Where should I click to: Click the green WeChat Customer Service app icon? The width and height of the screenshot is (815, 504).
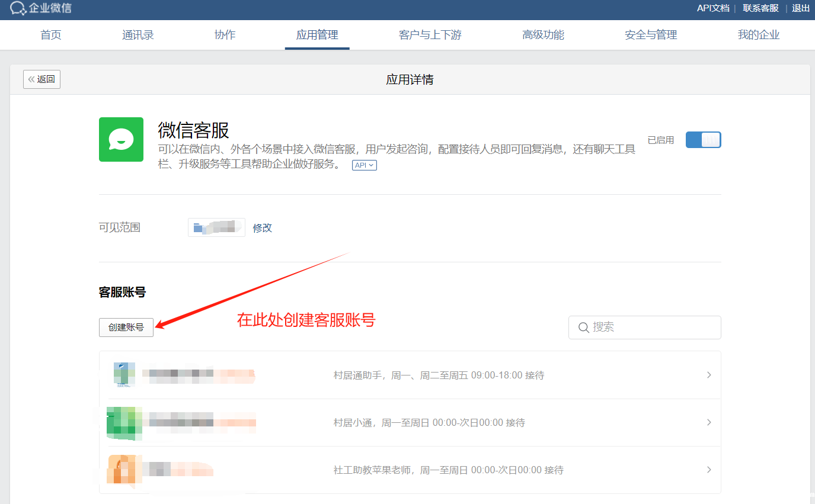(121, 139)
